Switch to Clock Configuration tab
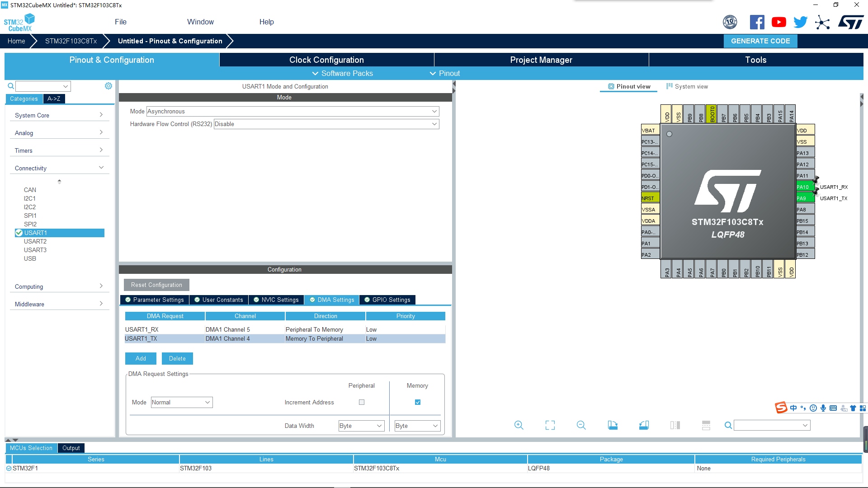This screenshot has width=868, height=488. [x=326, y=60]
